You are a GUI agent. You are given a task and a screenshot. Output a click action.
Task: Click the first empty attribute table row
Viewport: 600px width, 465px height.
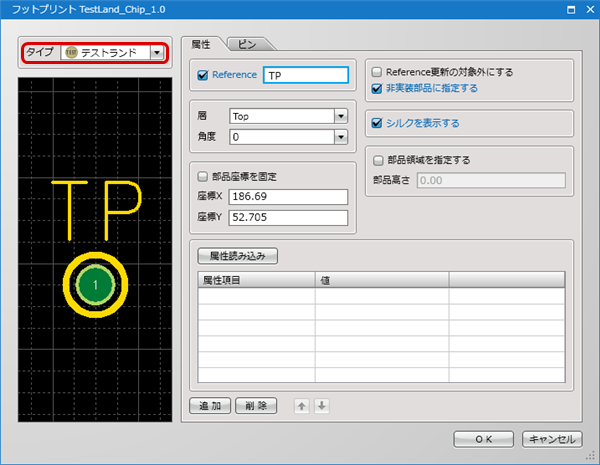(x=381, y=296)
